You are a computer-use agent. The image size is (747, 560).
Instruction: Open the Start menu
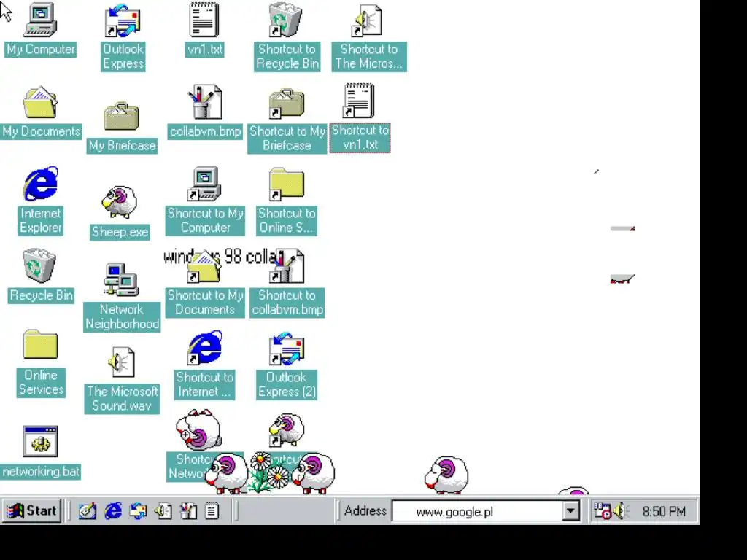(x=32, y=511)
